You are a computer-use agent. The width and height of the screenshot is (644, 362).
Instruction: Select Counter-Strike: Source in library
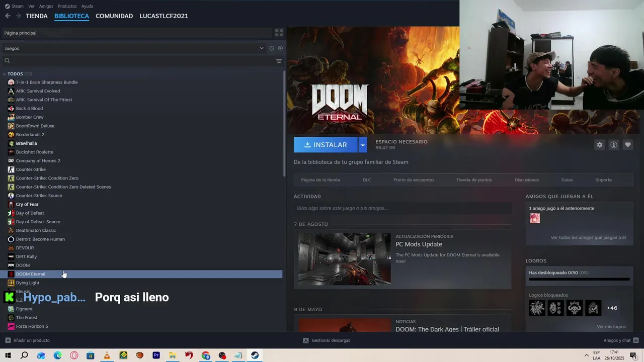(39, 196)
